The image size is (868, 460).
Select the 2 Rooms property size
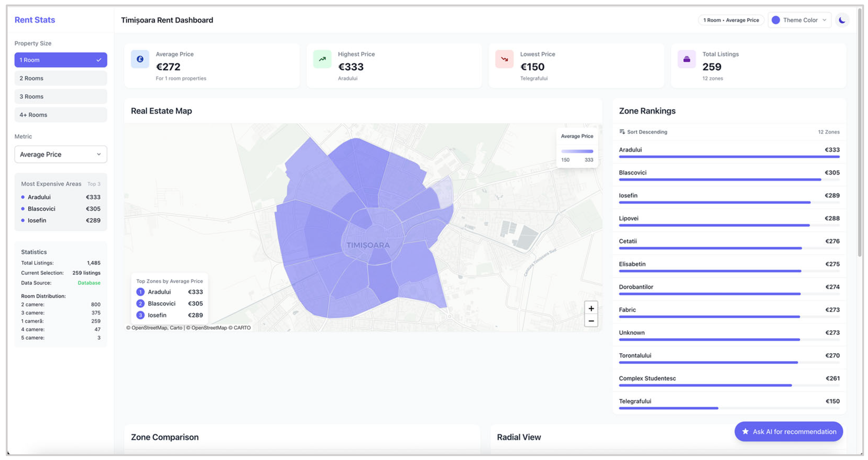(61, 78)
